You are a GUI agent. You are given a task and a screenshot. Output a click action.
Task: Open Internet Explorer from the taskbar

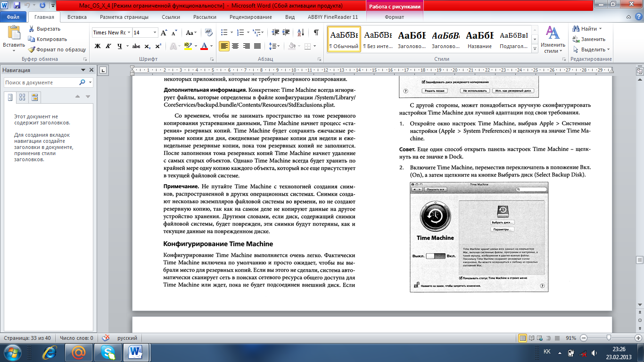(49, 352)
